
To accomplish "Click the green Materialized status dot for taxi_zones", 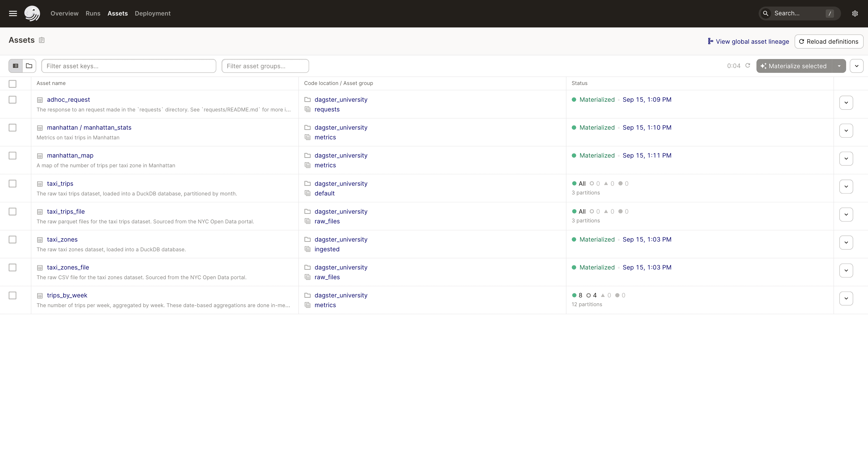I will pyautogui.click(x=574, y=239).
